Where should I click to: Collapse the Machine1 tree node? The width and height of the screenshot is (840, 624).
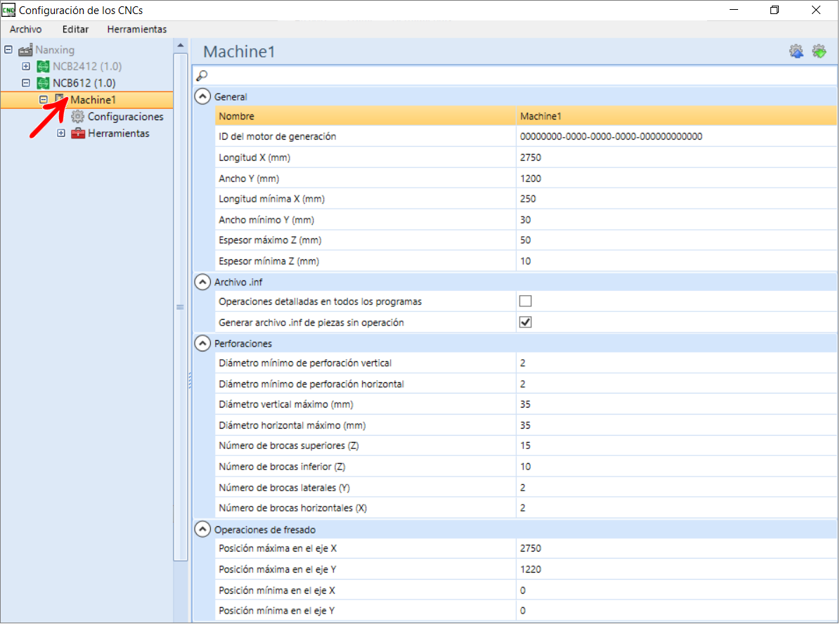pos(44,100)
